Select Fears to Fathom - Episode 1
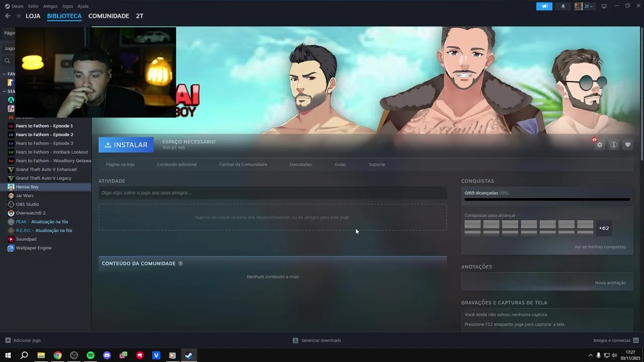This screenshot has width=644, height=362. tap(44, 126)
